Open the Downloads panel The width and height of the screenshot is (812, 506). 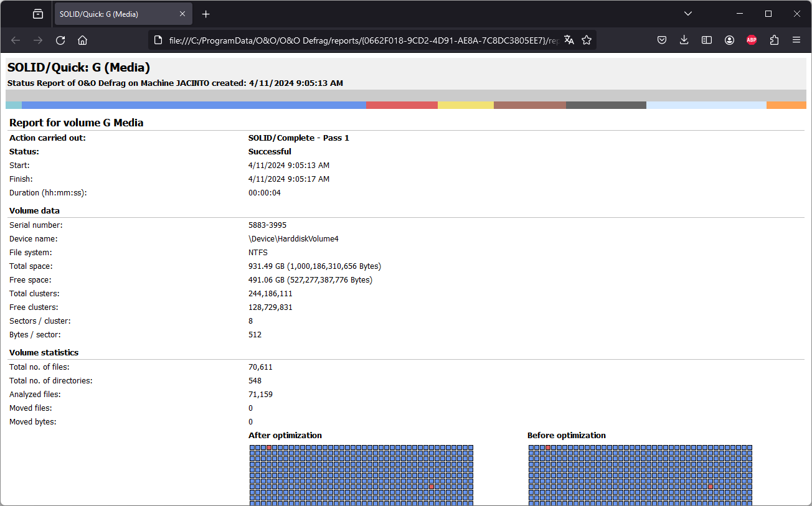coord(684,40)
